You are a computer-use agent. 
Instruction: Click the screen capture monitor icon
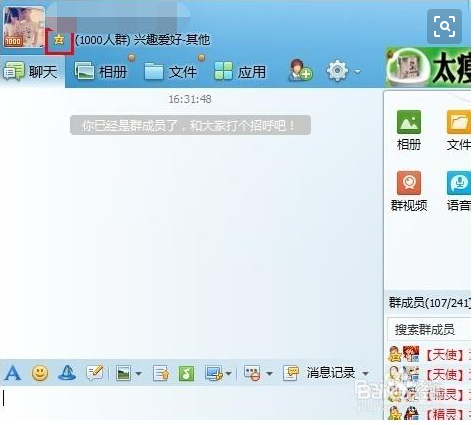coord(214,373)
